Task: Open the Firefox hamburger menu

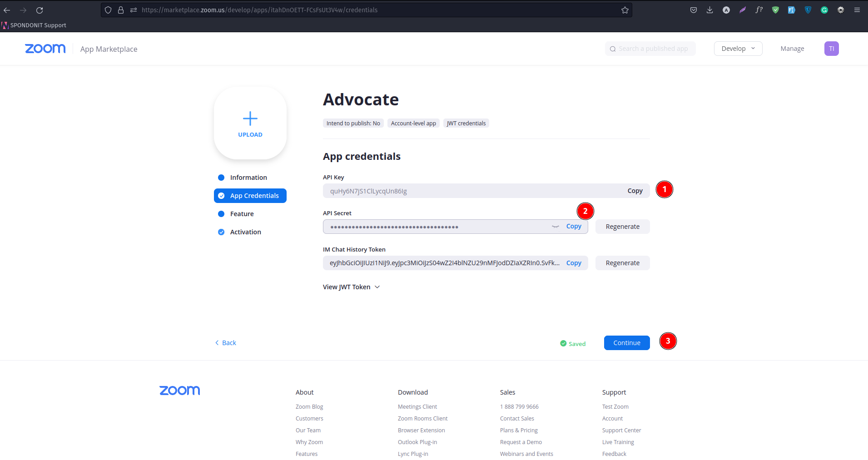Action: pyautogui.click(x=857, y=10)
